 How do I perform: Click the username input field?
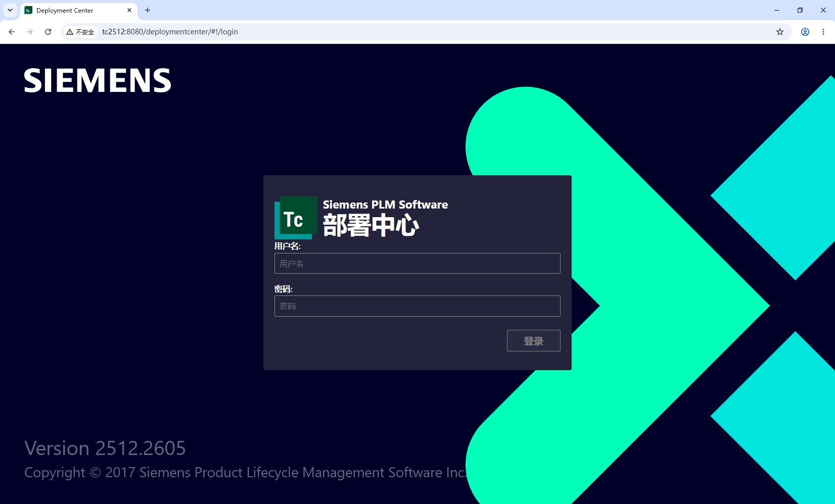click(417, 263)
